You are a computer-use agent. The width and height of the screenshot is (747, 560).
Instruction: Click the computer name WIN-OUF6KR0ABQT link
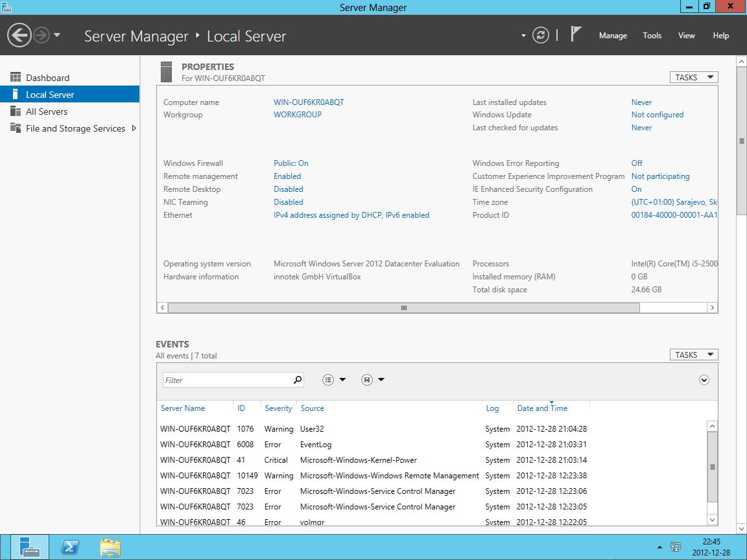(309, 102)
